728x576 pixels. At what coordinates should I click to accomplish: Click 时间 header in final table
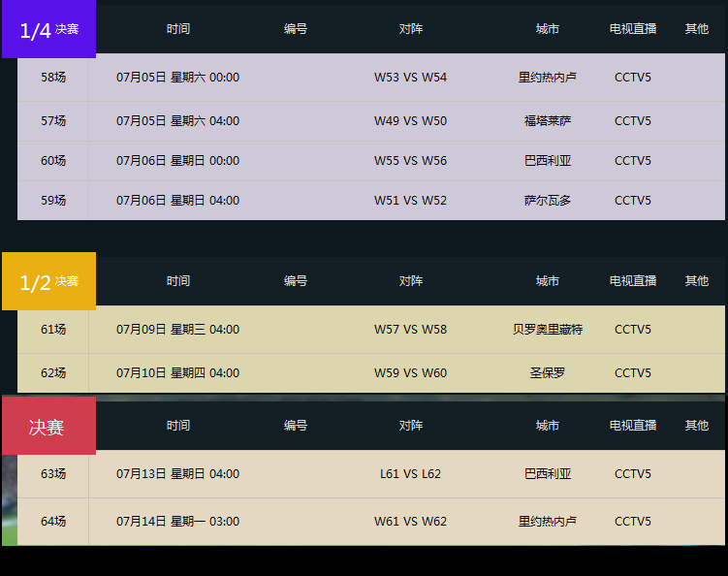click(x=178, y=426)
